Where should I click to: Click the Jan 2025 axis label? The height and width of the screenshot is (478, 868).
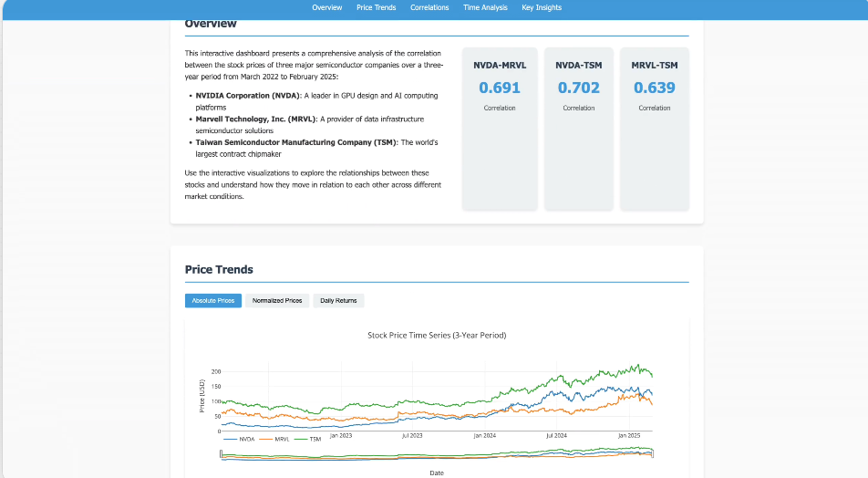[629, 436]
